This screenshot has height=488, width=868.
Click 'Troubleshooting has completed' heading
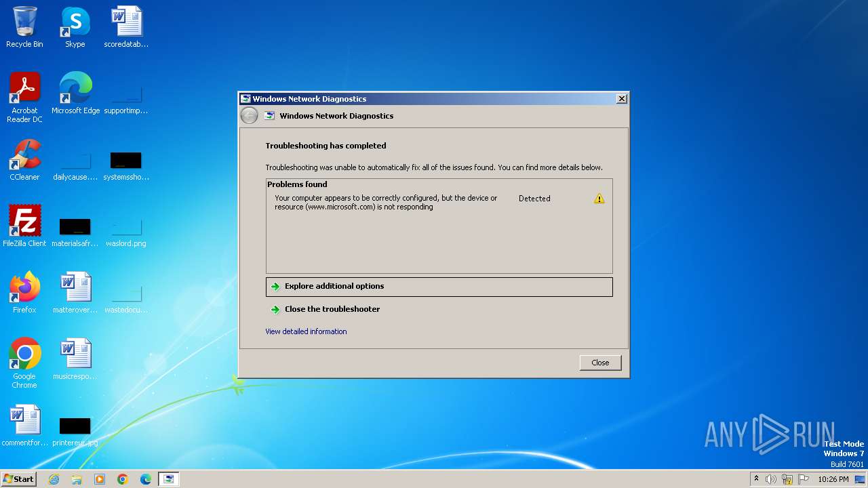click(x=325, y=146)
